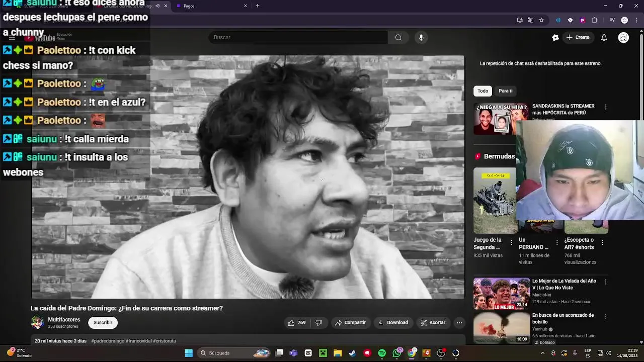Select the Para ti filter chip
Screen dimensions: 644x362
pyautogui.click(x=506, y=91)
